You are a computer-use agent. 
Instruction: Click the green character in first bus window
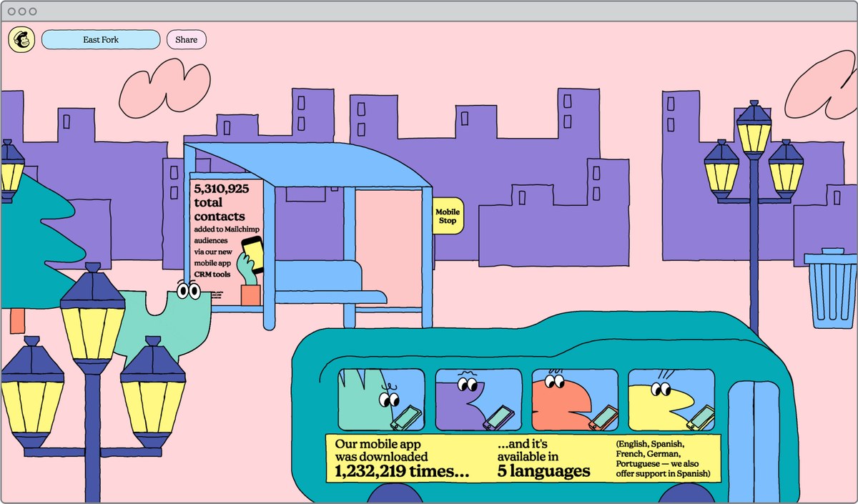pyautogui.click(x=372, y=401)
